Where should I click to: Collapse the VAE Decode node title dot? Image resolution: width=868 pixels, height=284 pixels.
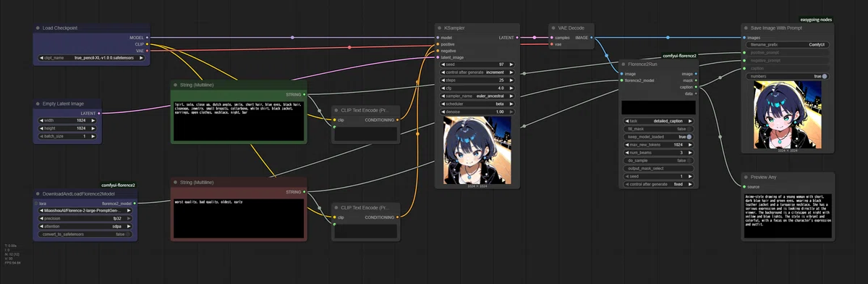553,28
